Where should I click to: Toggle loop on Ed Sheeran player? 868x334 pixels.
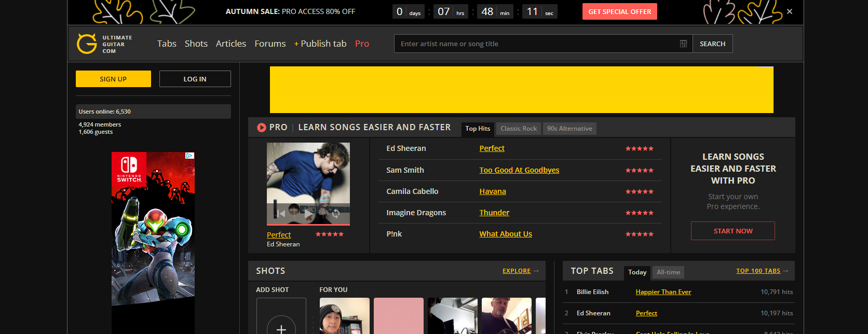[x=336, y=213]
